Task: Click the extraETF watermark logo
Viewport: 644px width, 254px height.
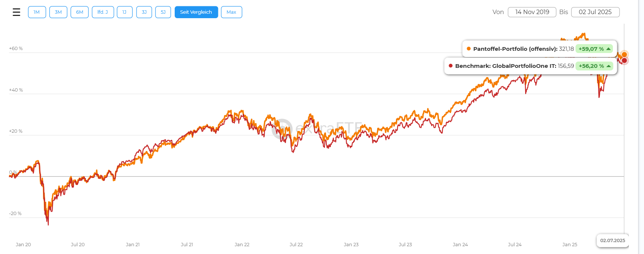Action: click(x=282, y=129)
